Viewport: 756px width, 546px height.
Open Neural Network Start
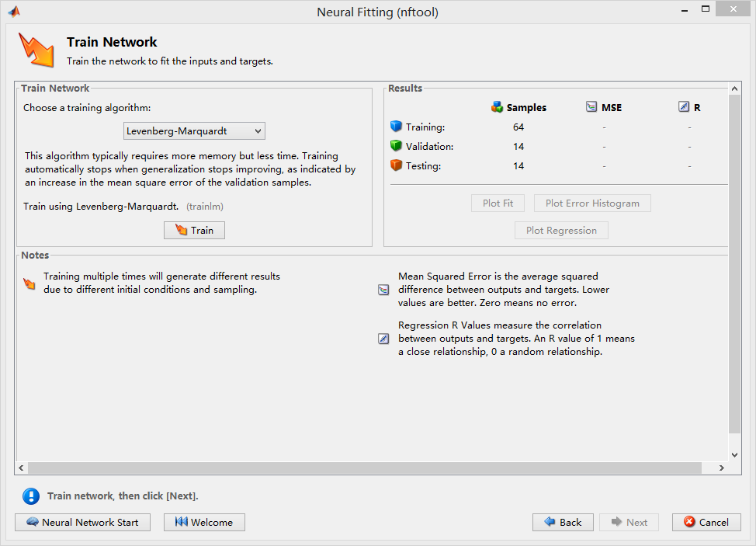(82, 522)
